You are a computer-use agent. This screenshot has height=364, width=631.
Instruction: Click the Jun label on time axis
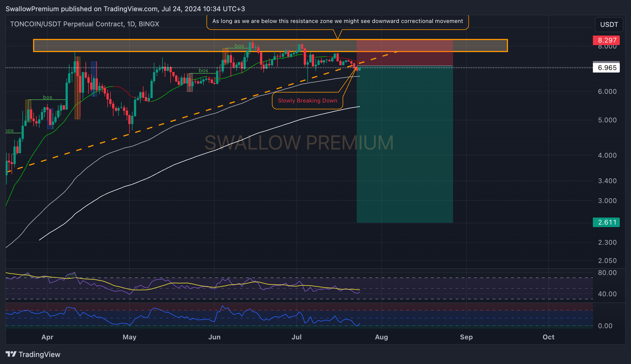(x=214, y=337)
